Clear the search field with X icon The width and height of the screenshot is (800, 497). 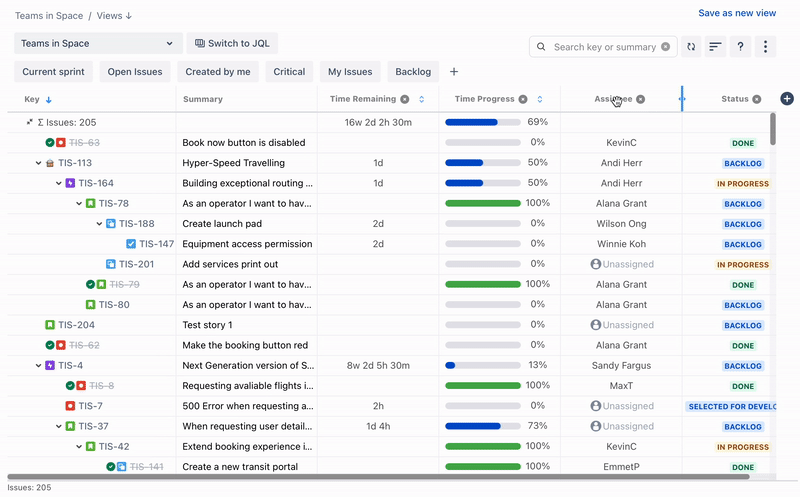[665, 46]
